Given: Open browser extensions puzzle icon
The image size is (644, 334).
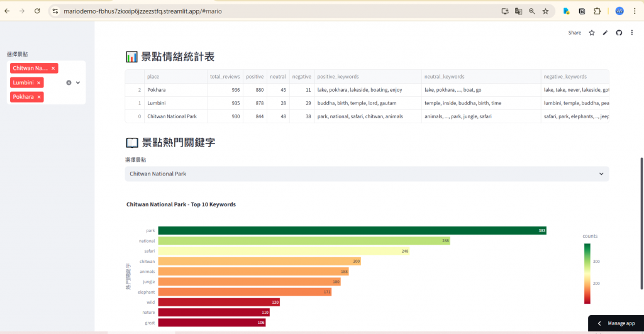Looking at the screenshot, I should (x=597, y=11).
